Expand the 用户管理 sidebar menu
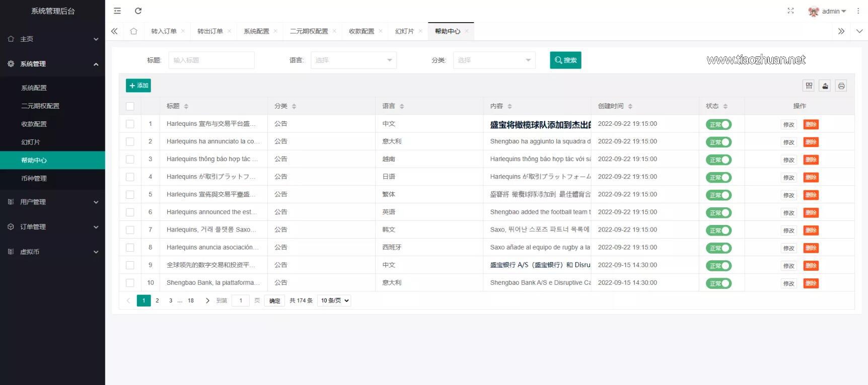Image resolution: width=868 pixels, height=385 pixels. click(x=52, y=202)
